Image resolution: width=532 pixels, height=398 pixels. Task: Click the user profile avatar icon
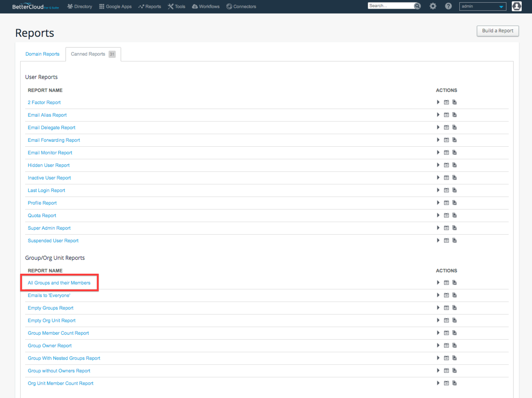click(x=516, y=6)
